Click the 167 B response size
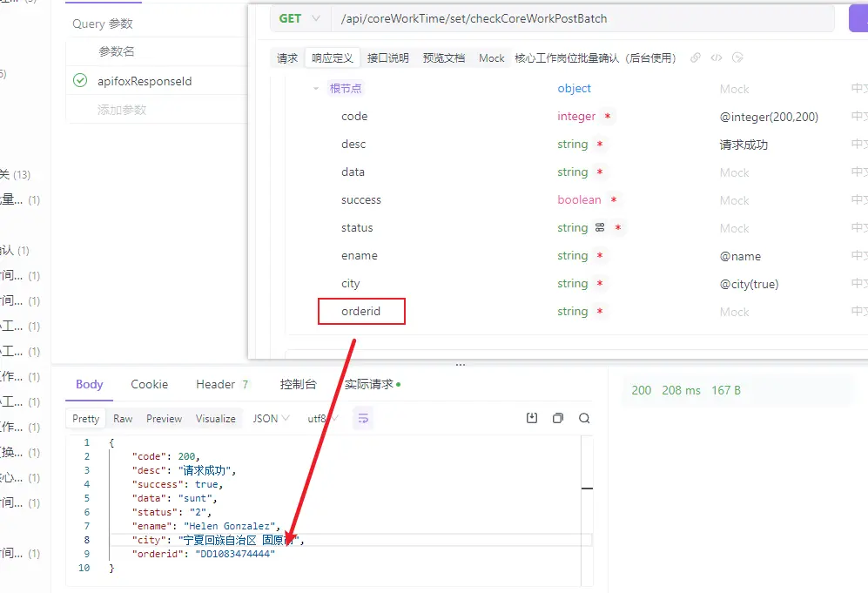 click(726, 390)
